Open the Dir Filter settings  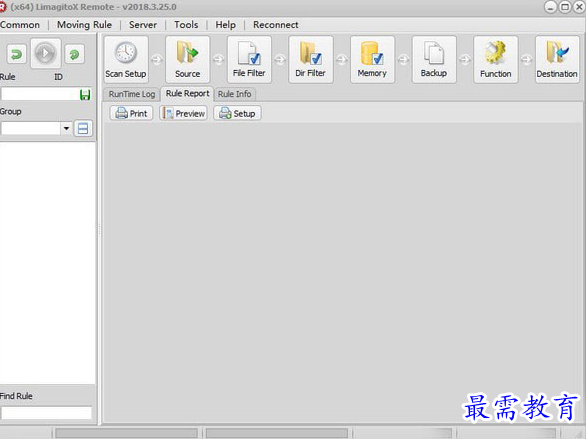click(x=311, y=59)
